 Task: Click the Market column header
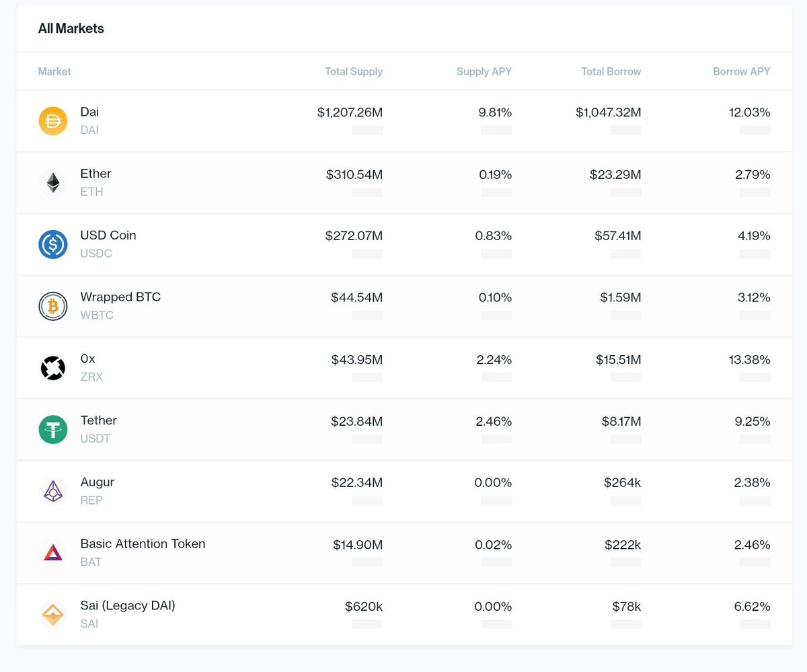pyautogui.click(x=54, y=71)
